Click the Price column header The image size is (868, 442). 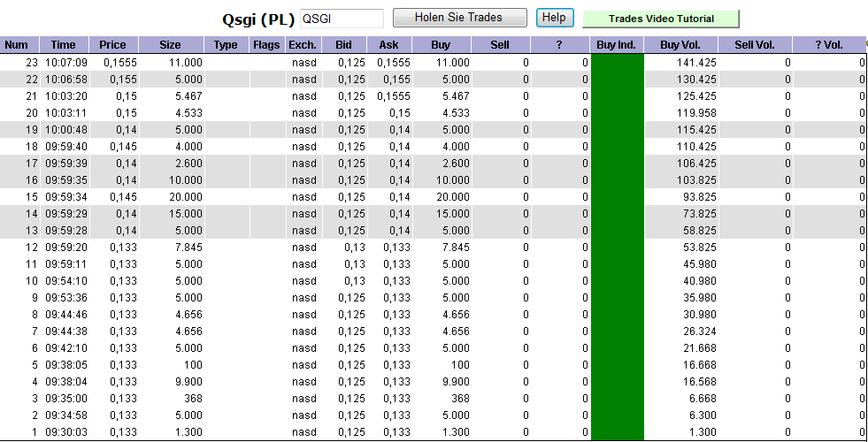coord(112,45)
